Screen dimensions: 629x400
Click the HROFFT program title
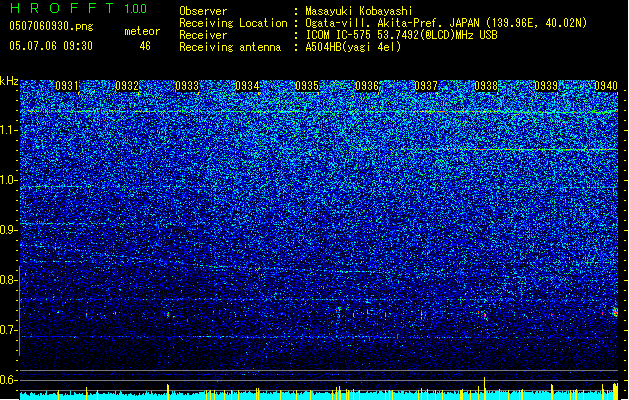[62, 8]
